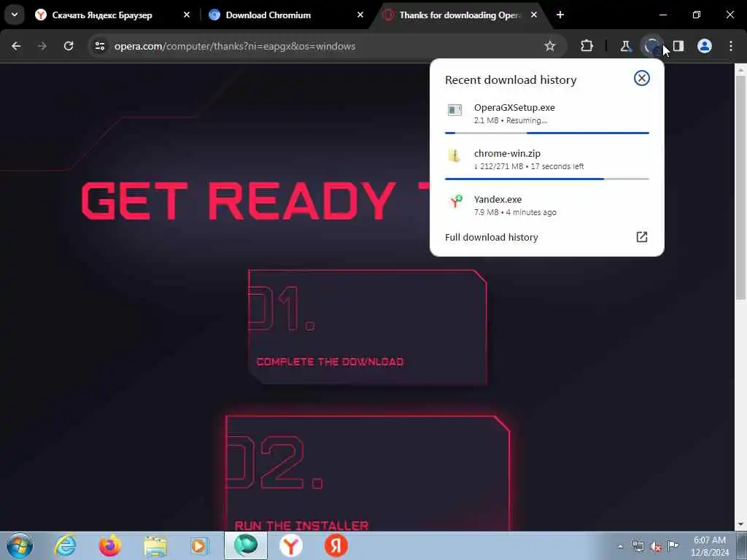Switch to the Скачать Яндекс Браузер tab
The image size is (747, 560).
click(113, 15)
